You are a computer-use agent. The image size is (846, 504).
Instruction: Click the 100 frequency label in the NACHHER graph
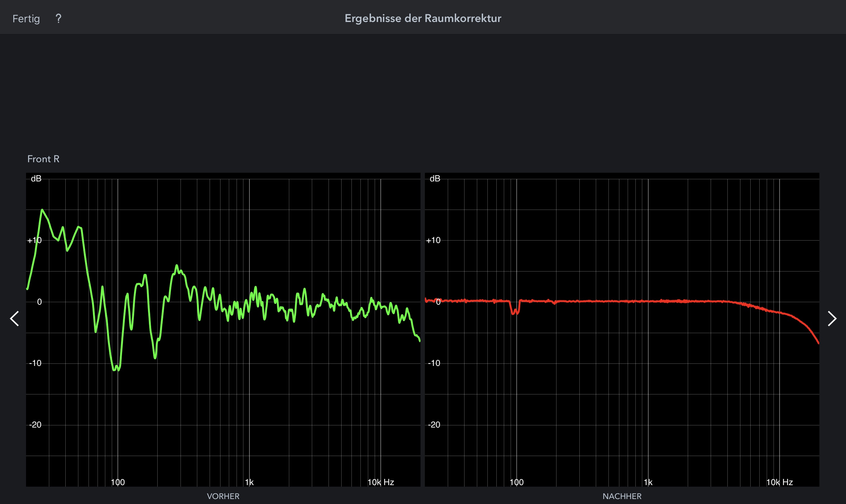click(517, 482)
